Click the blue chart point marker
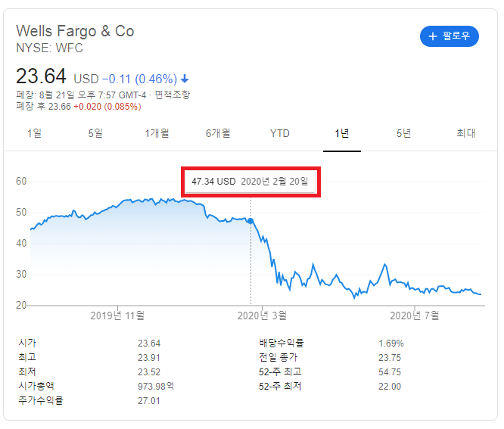504x429 pixels. click(250, 221)
